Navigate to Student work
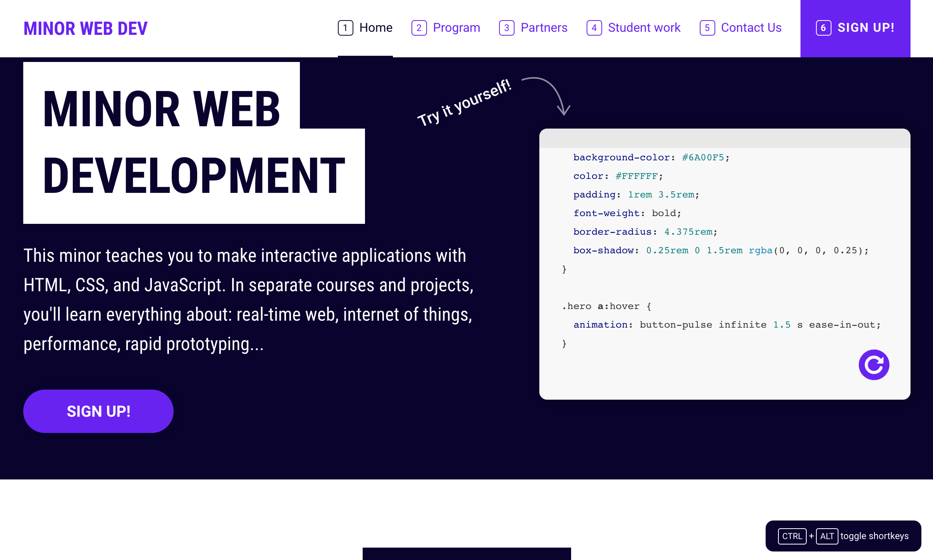The height and width of the screenshot is (560, 933). tap(644, 28)
